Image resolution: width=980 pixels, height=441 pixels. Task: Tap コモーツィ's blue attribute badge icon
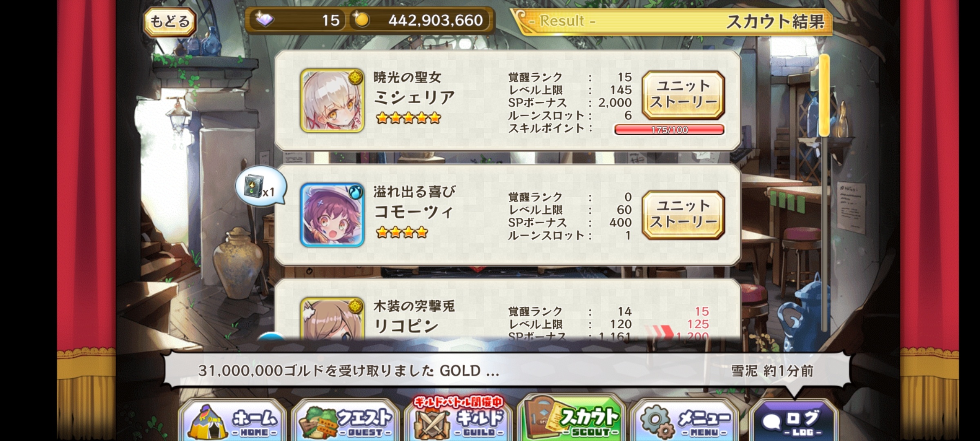point(355,191)
